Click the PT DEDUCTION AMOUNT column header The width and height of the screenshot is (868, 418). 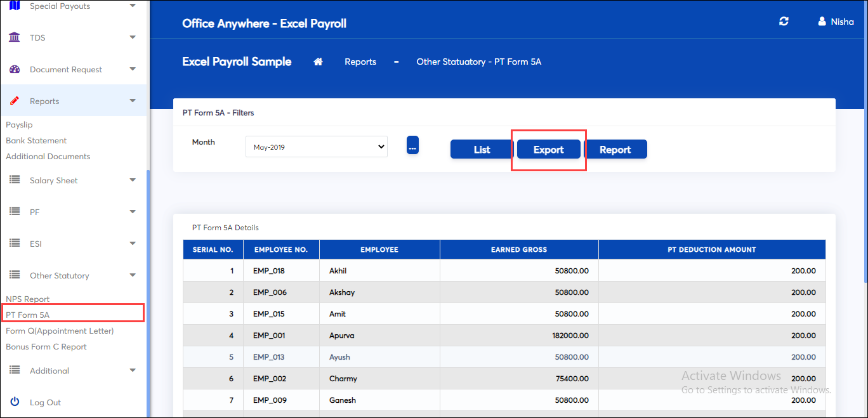(712, 249)
